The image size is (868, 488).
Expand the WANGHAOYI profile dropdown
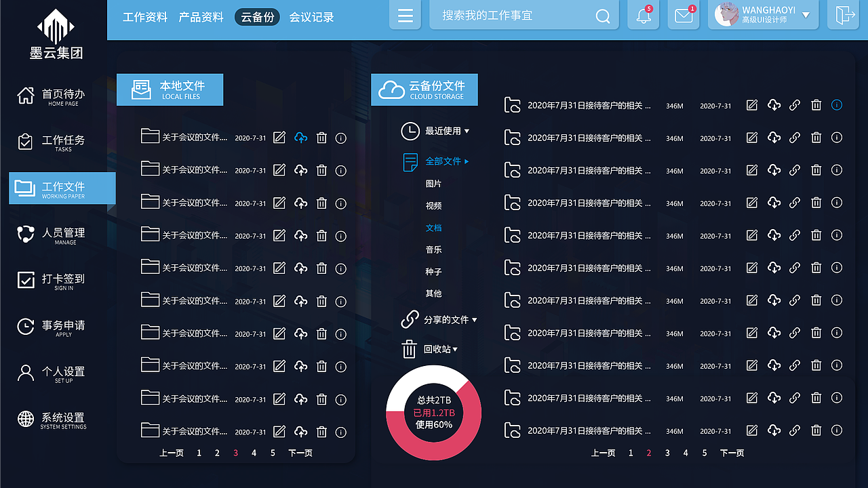(x=805, y=15)
